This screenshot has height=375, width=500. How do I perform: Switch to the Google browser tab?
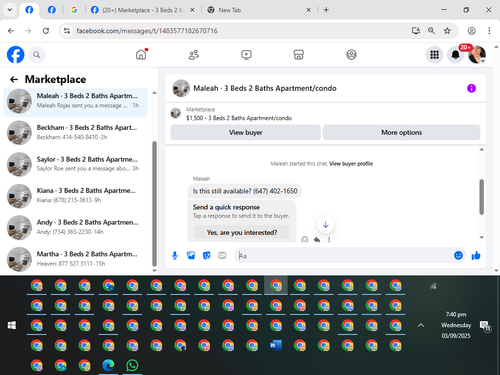click(74, 10)
